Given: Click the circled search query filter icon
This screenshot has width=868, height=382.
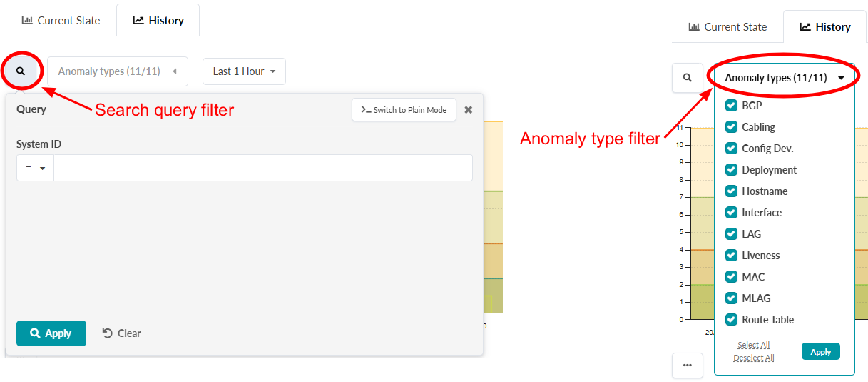Looking at the screenshot, I should click(x=21, y=71).
